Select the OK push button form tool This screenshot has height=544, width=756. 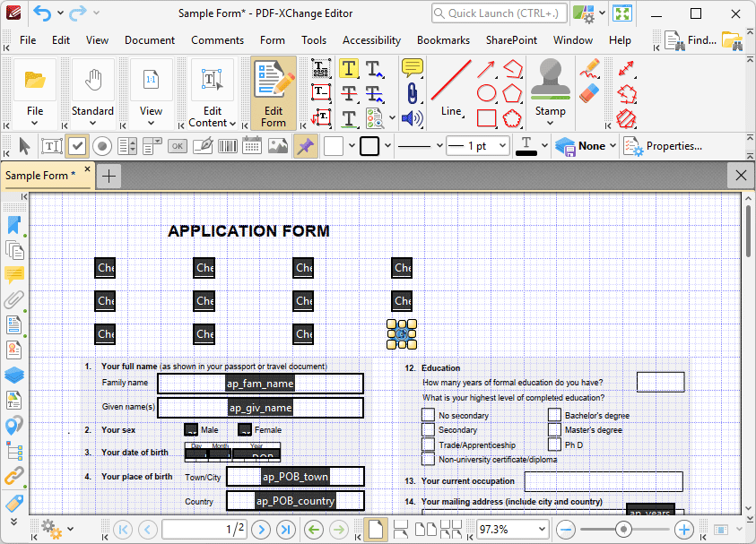click(178, 146)
